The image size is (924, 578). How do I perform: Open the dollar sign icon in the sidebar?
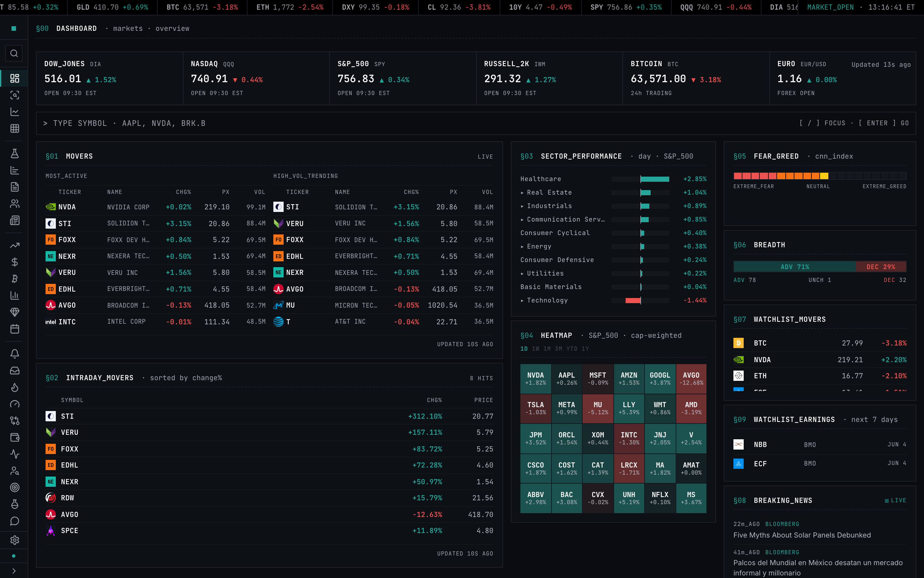point(14,262)
